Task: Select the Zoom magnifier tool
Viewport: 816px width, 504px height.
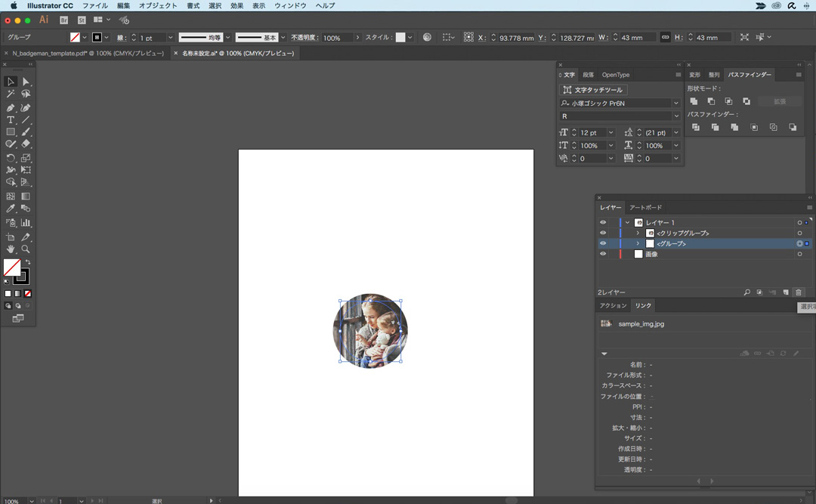Action: coord(26,249)
